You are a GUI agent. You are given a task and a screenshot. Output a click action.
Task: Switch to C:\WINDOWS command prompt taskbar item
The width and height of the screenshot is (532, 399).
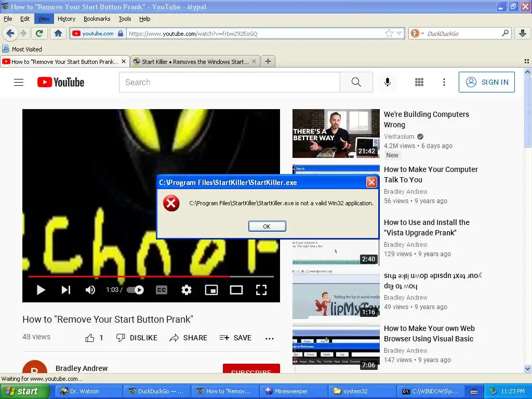tap(431, 391)
